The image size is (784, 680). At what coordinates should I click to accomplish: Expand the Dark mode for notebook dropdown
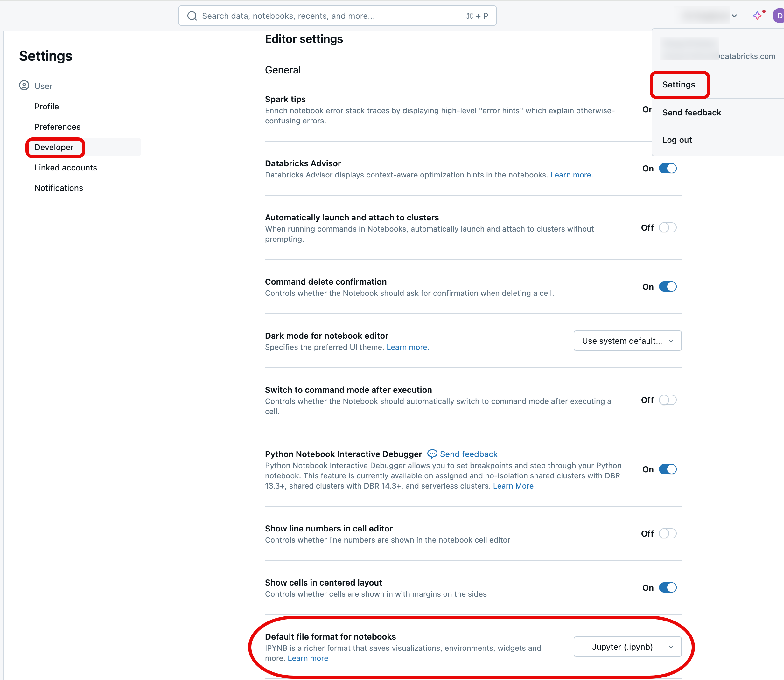(627, 341)
